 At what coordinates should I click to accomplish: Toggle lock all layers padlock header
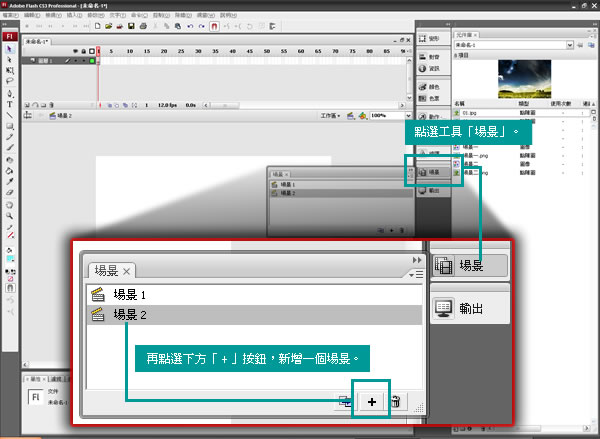(83, 51)
